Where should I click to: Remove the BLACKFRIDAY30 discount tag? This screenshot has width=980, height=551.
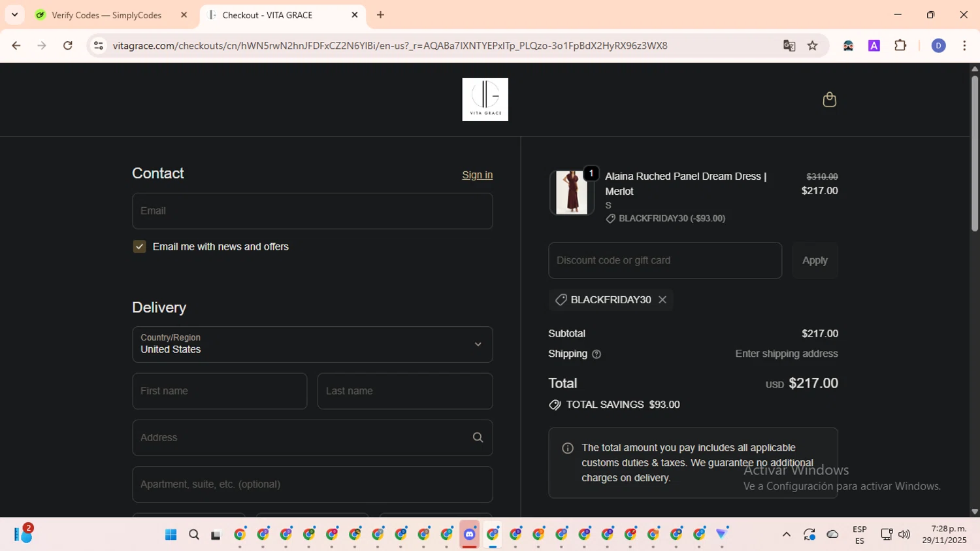click(x=662, y=299)
